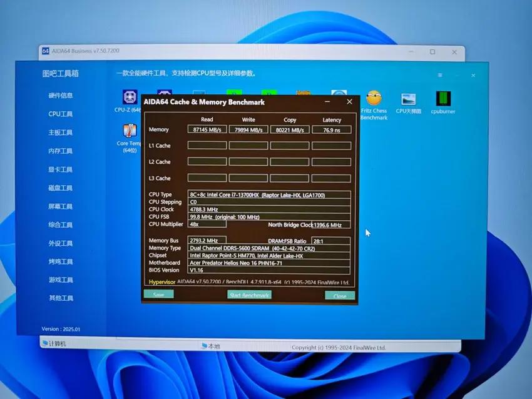Open 外设工具 in the sidebar

[x=60, y=243]
